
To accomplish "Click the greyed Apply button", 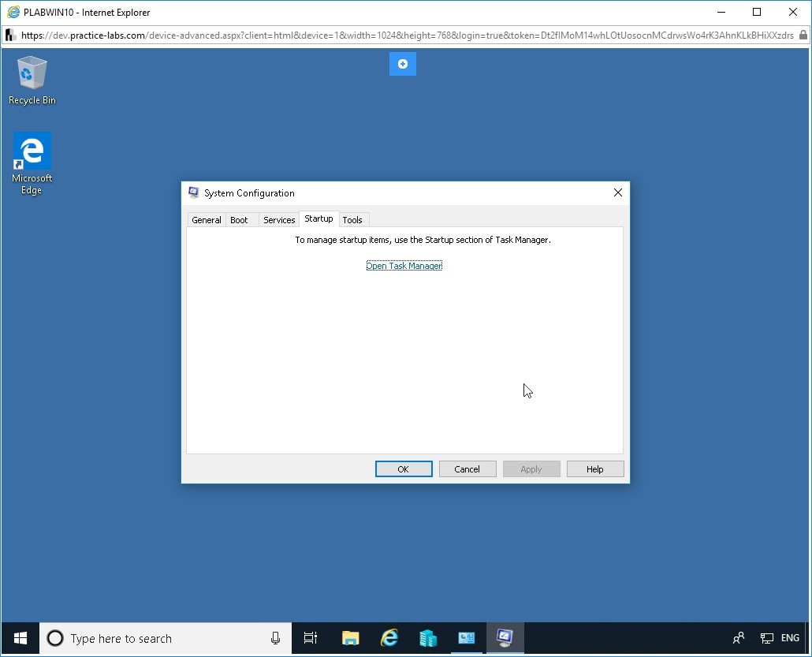I will pyautogui.click(x=531, y=469).
